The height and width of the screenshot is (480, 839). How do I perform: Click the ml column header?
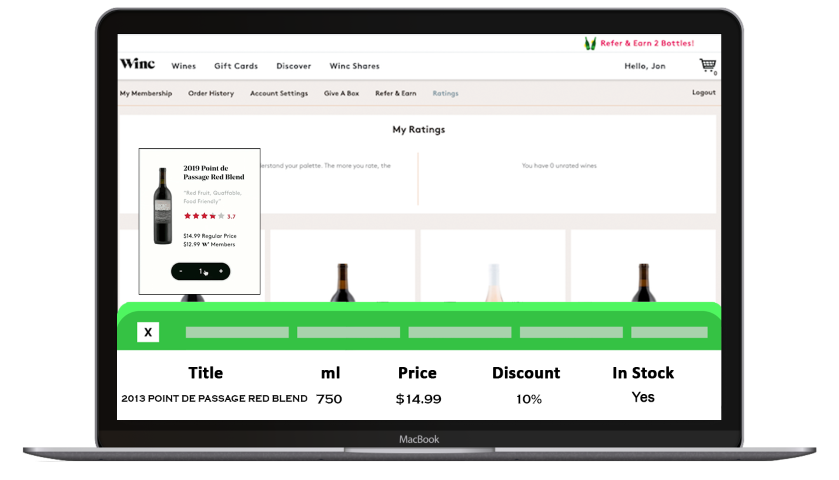[330, 372]
